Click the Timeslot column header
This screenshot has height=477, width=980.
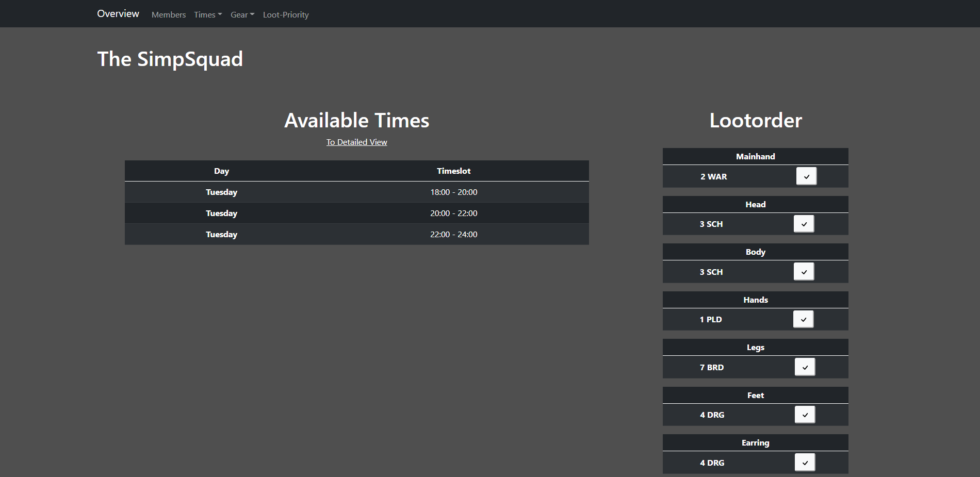pos(453,171)
